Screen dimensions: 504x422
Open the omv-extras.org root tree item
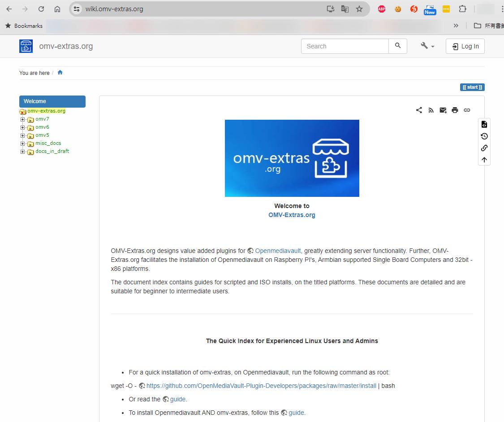46,111
